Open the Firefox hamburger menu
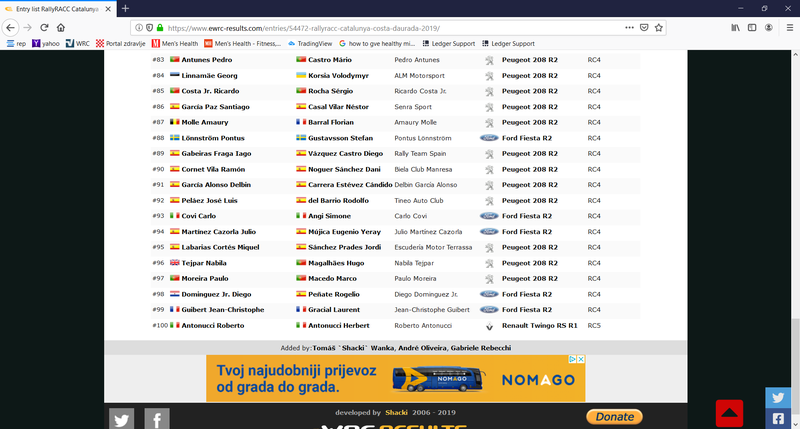The image size is (800, 429). [790, 28]
